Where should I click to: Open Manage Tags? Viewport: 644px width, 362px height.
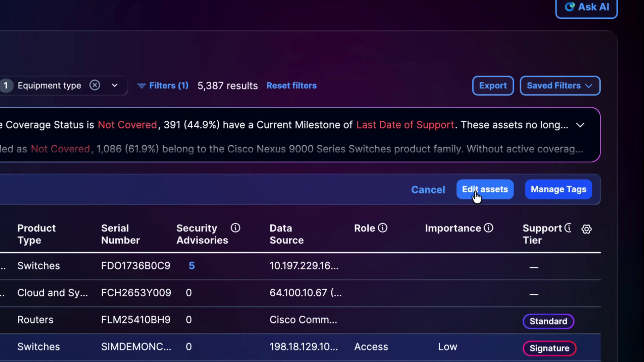click(x=558, y=189)
